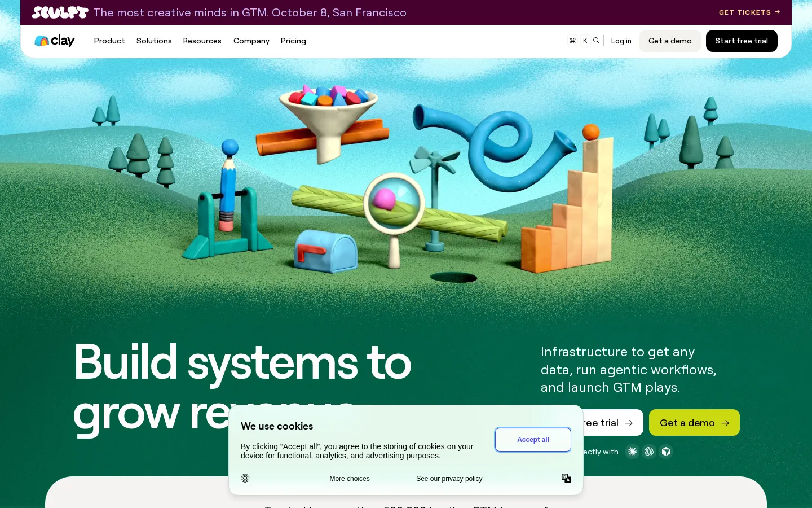Click the arrow beside Get Tickets
Screen dimensions: 812x508
(x=778, y=12)
